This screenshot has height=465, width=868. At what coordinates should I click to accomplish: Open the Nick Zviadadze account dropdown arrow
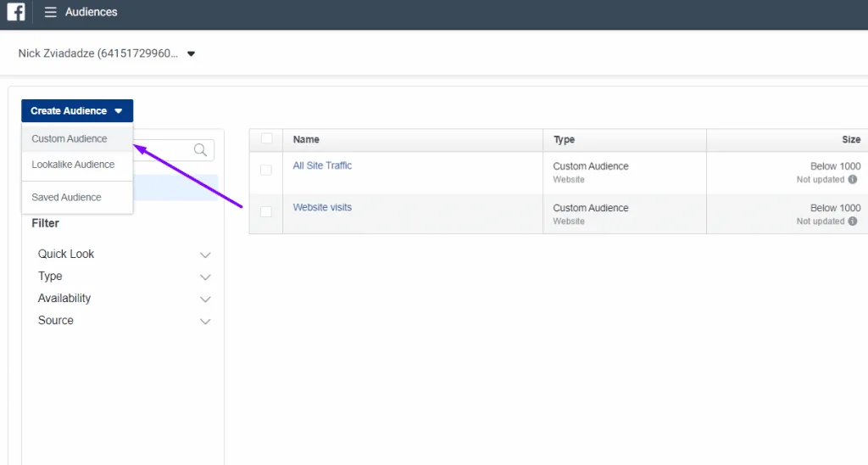click(191, 53)
